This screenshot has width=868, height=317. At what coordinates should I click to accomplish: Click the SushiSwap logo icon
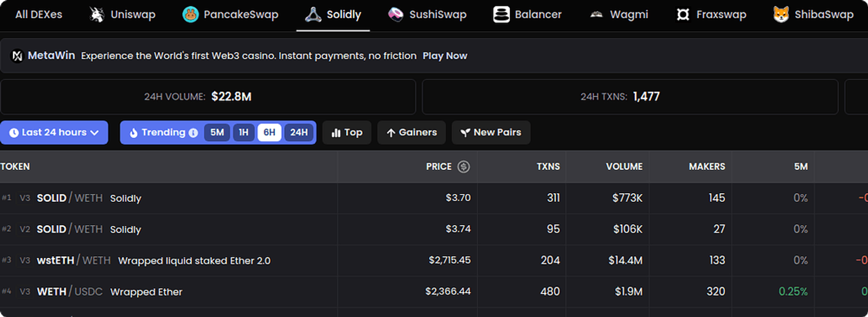(x=396, y=14)
